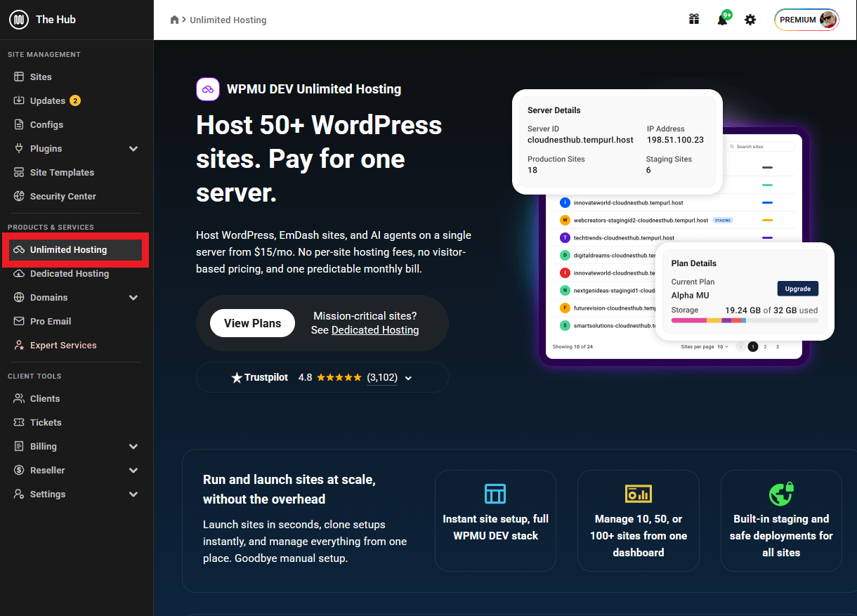
Task: Click the Upgrade button in Plan Details
Action: 797,289
